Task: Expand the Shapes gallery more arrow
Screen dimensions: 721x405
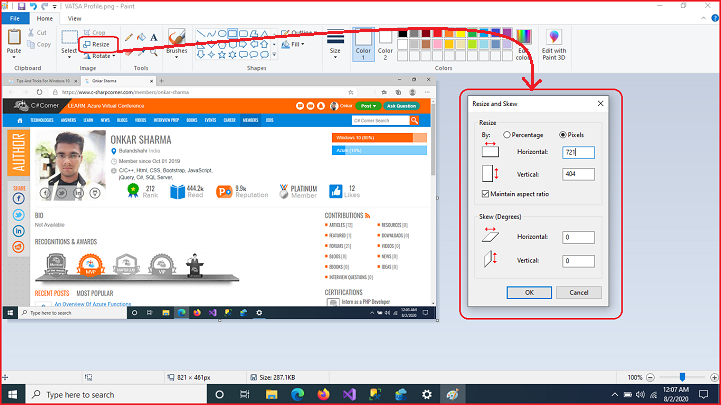Action: coord(275,55)
